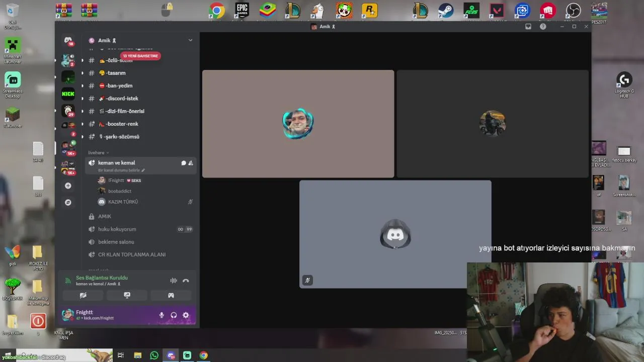Click the Add a Server plus icon
Viewport: 644px width, 362px height.
[68, 186]
